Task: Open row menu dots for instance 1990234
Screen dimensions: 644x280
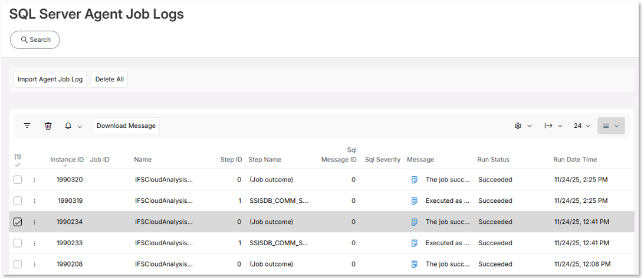Action: point(34,222)
